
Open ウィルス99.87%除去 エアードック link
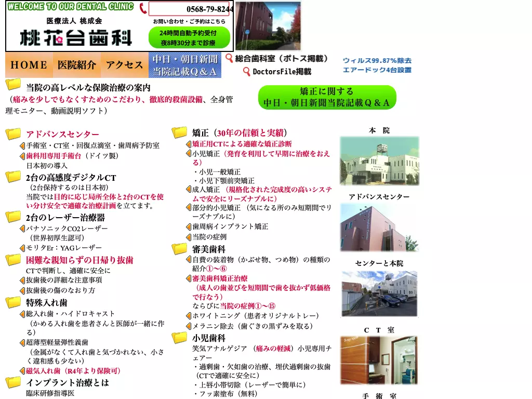(377, 65)
